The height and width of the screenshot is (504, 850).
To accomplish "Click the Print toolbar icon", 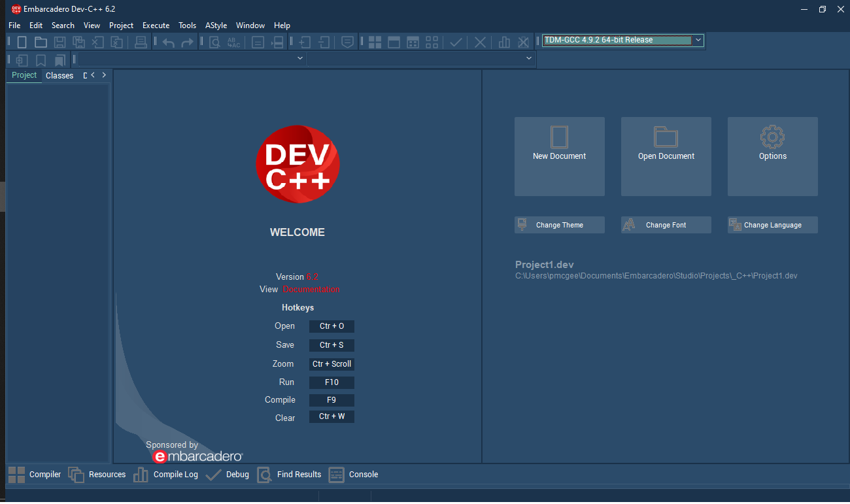I will (x=141, y=42).
